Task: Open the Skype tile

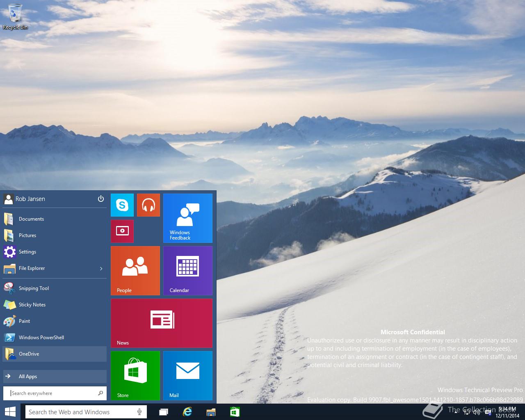Action: (122, 205)
